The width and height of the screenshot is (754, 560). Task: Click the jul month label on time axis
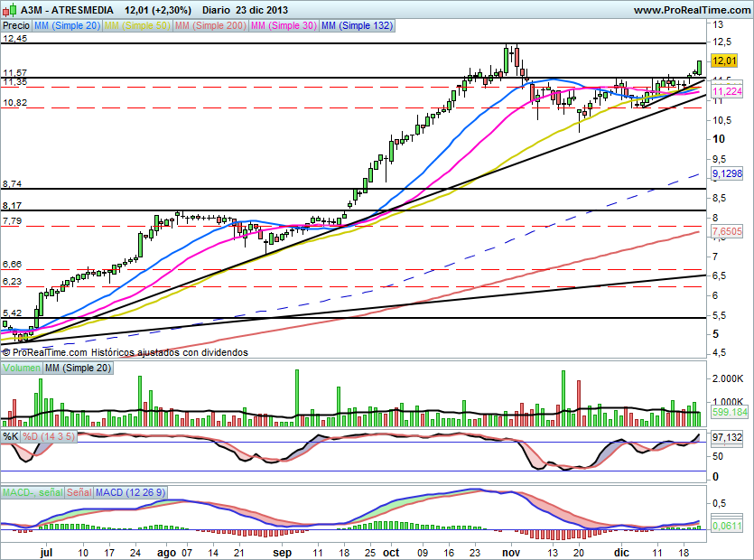pyautogui.click(x=46, y=552)
